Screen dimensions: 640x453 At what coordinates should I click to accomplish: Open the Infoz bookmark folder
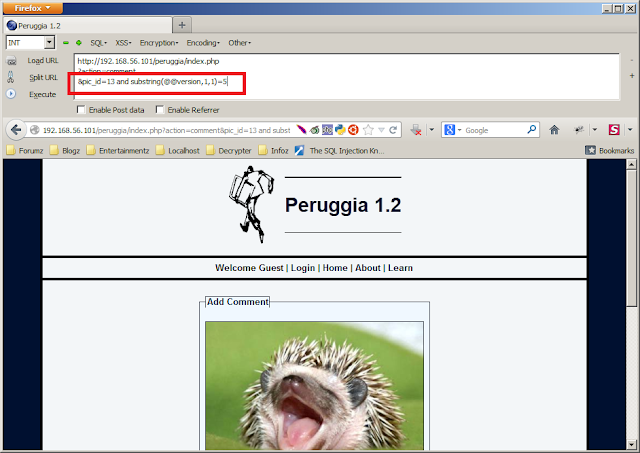274,151
